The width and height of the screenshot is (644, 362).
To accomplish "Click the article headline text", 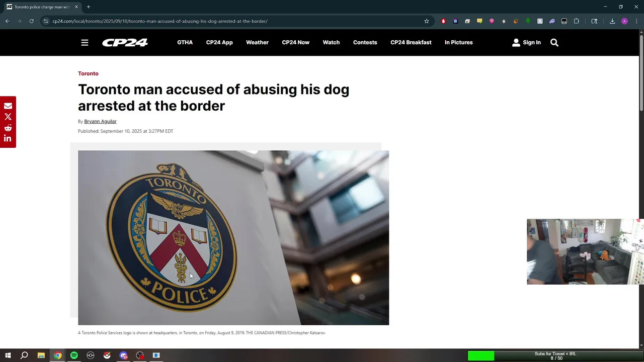I will 213,98.
